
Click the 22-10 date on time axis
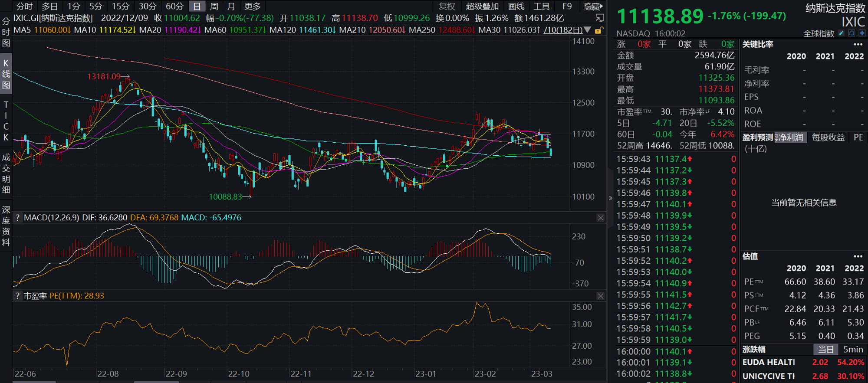[239, 374]
